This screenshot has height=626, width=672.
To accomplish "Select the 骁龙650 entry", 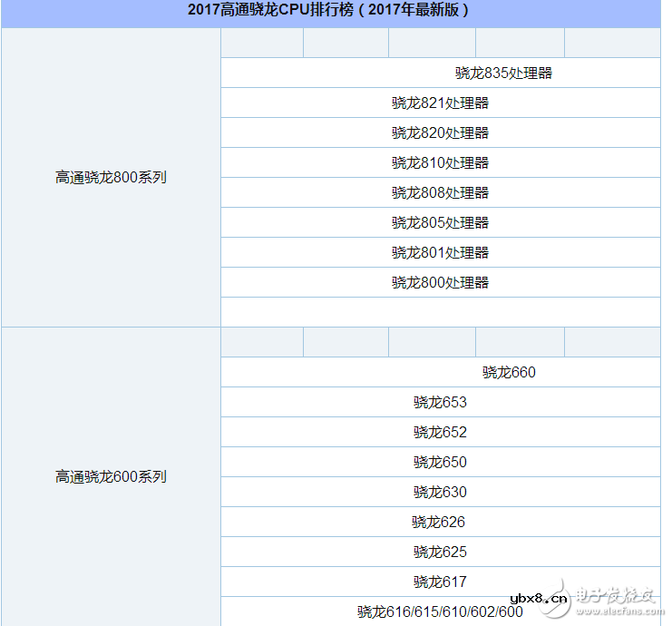I will [x=440, y=463].
